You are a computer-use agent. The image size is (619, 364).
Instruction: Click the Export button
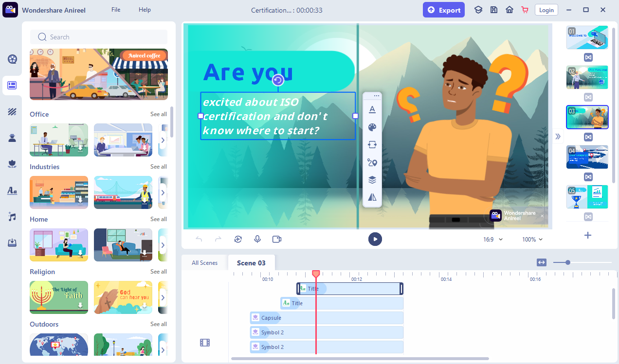(x=444, y=10)
